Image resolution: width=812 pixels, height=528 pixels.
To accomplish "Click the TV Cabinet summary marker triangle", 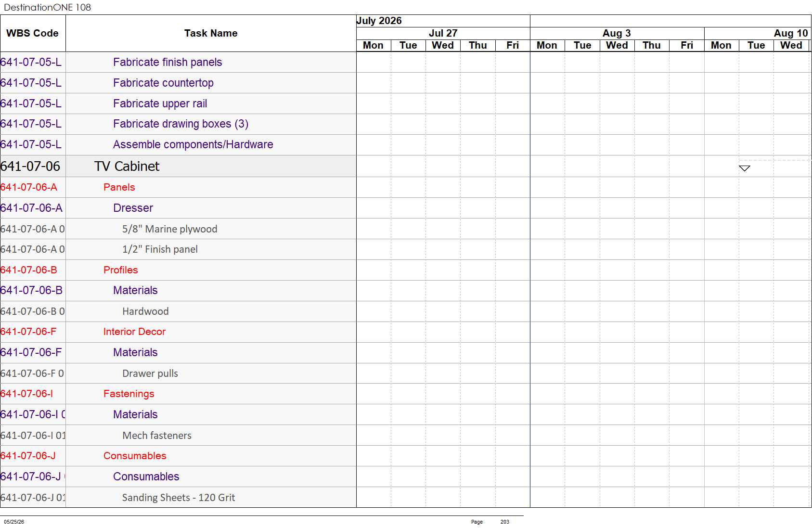I will pyautogui.click(x=744, y=168).
